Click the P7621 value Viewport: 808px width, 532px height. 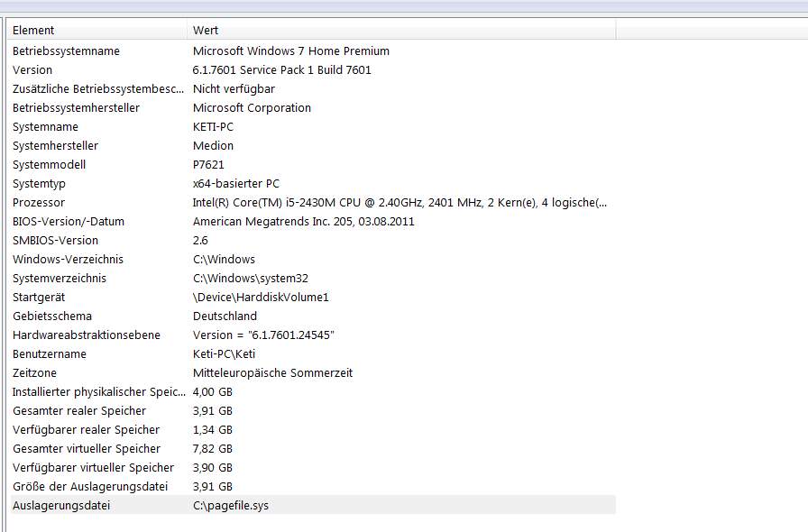tap(208, 165)
